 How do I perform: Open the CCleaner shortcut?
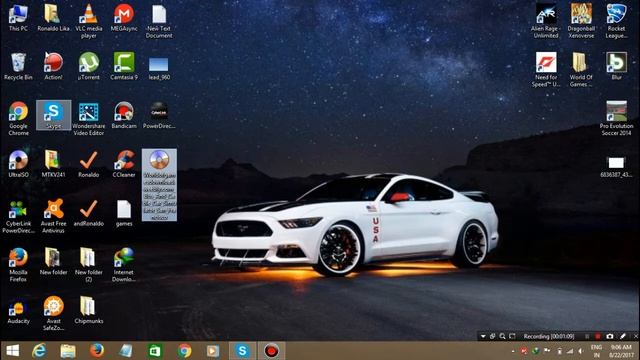tap(124, 164)
